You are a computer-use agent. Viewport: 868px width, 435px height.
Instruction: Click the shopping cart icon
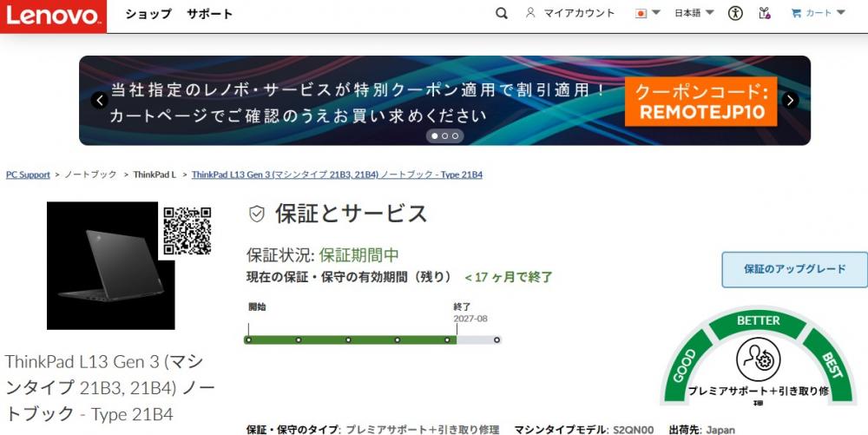797,13
